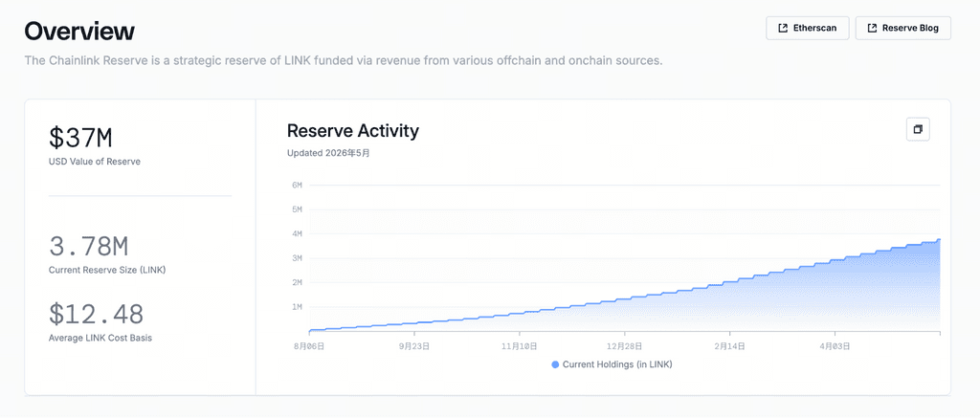Click the $12.48 average cost basis value
This screenshot has width=980, height=418.
coord(97,315)
